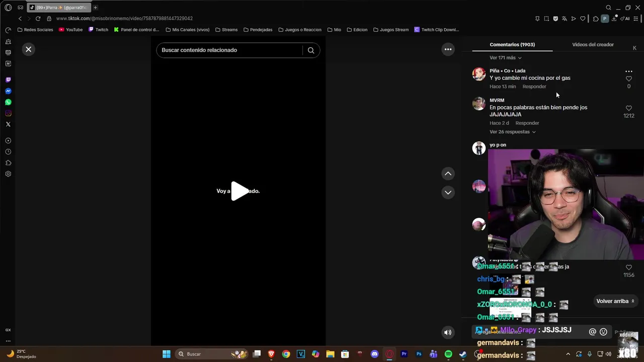Open 'Mis Canales (vivos)' bookmarks folder
The image size is (644, 362).
[187, 30]
